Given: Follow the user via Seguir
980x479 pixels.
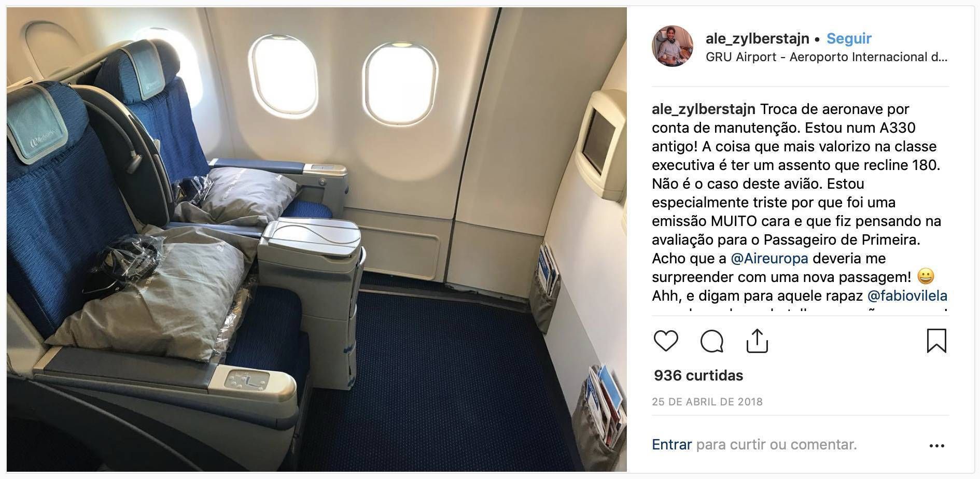Looking at the screenshot, I should pyautogui.click(x=849, y=38).
